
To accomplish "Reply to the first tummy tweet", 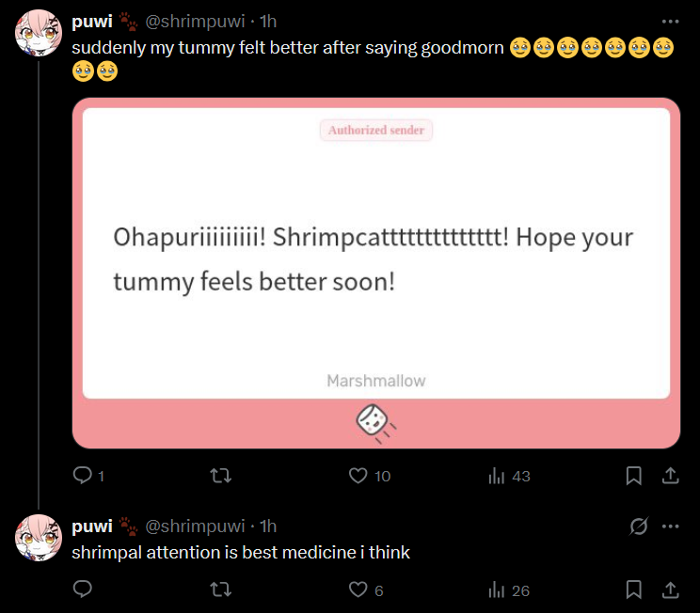I will [x=83, y=476].
